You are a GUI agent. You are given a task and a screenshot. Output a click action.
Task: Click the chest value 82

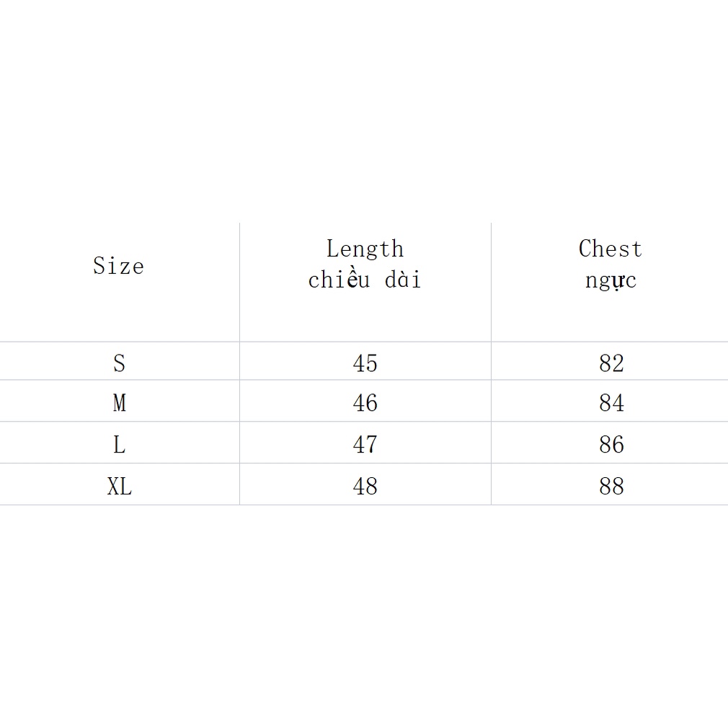point(611,363)
